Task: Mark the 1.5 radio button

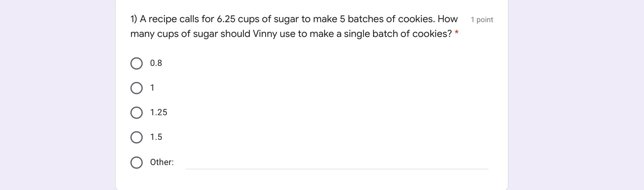Action: (137, 137)
